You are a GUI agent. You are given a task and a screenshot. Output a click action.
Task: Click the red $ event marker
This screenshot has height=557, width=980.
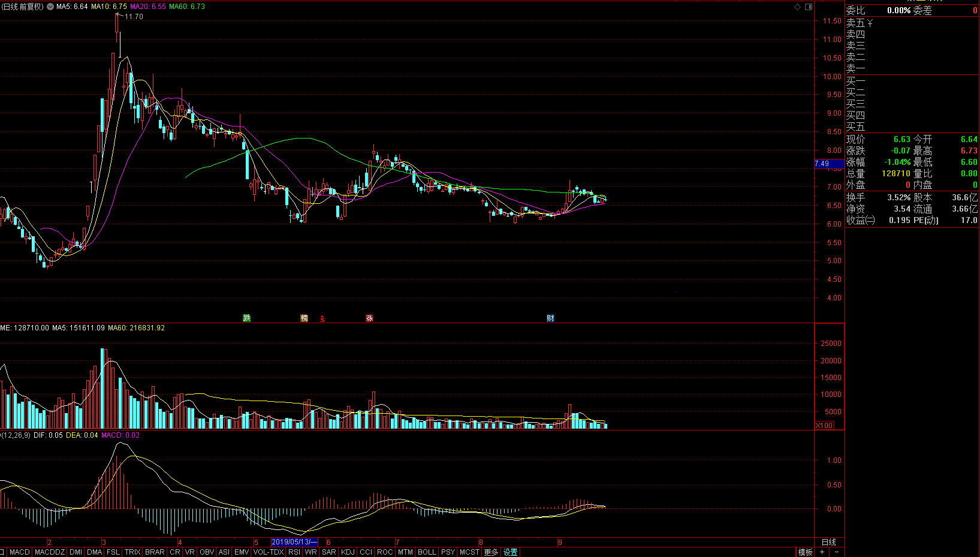click(322, 319)
